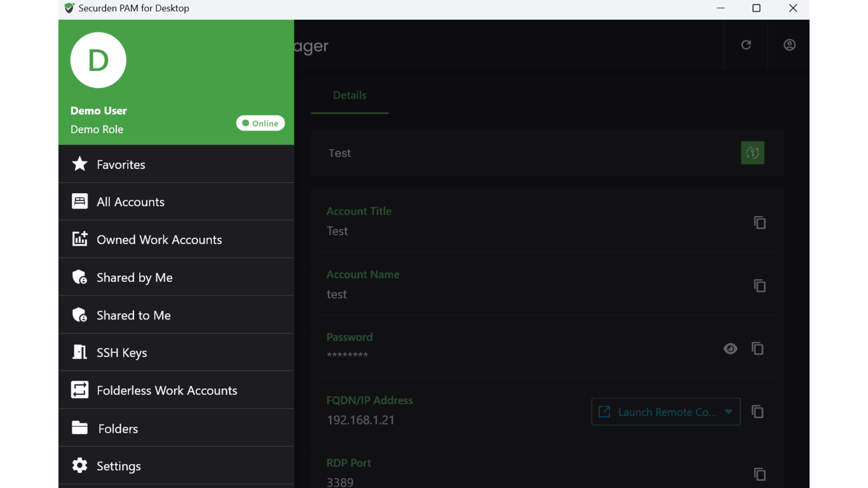This screenshot has width=868, height=488.
Task: Select Folderless Work Accounts
Action: tap(176, 390)
